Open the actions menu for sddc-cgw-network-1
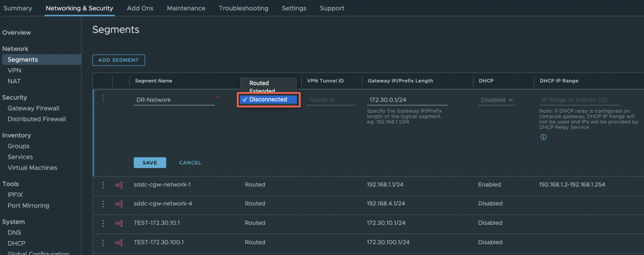Viewport: 644px width, 255px height. coord(103,185)
